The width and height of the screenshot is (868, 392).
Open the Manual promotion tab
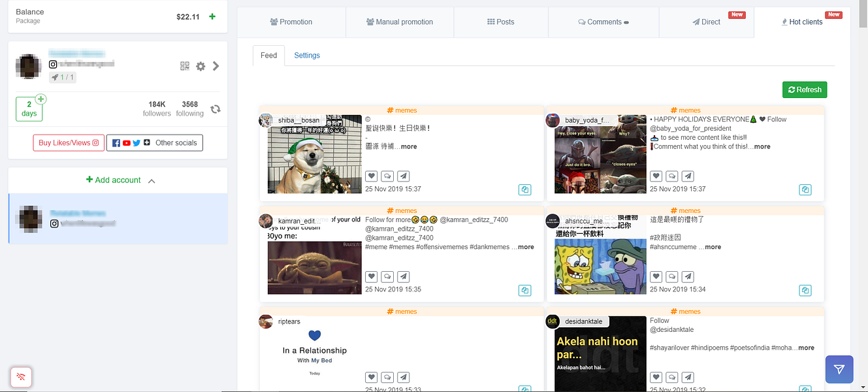pos(400,22)
